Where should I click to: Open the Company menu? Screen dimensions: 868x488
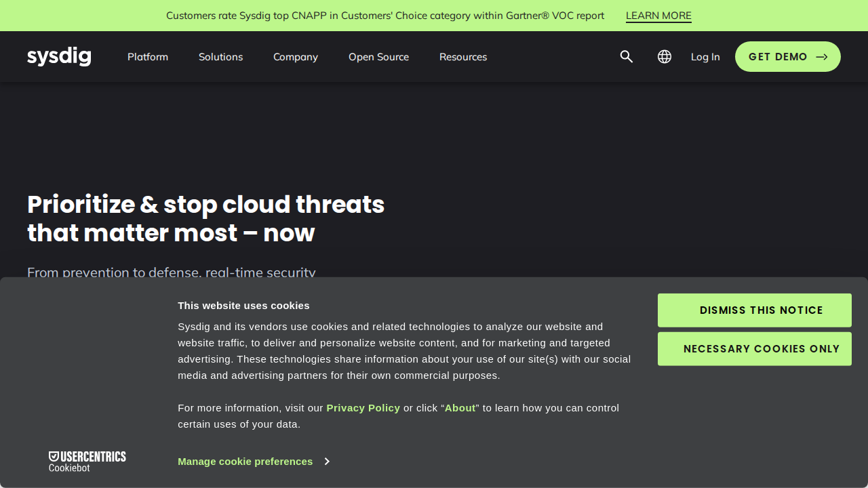coord(296,57)
